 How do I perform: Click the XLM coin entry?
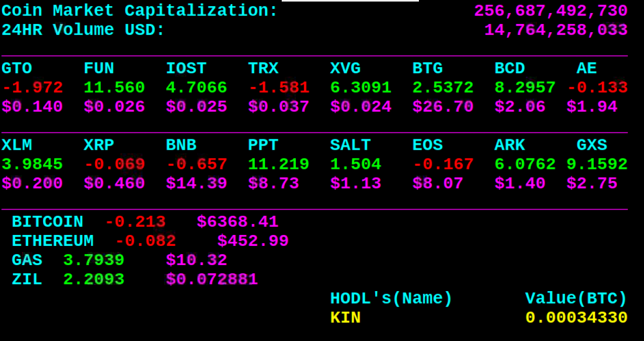(x=16, y=145)
